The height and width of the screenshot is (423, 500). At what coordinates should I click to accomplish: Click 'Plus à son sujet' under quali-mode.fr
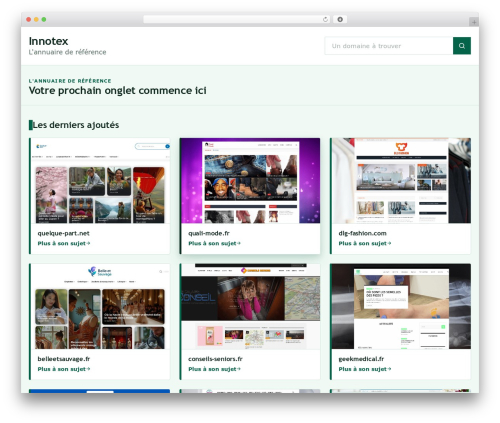point(214,243)
